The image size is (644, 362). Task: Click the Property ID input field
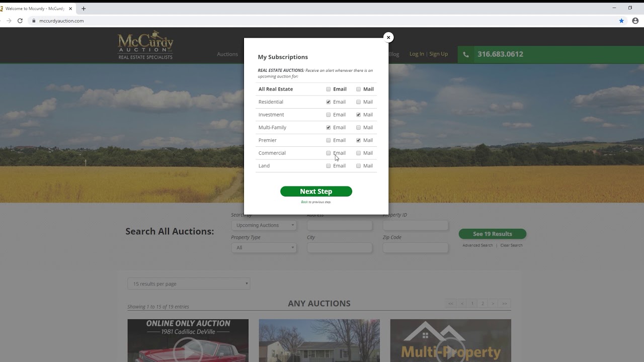415,225
